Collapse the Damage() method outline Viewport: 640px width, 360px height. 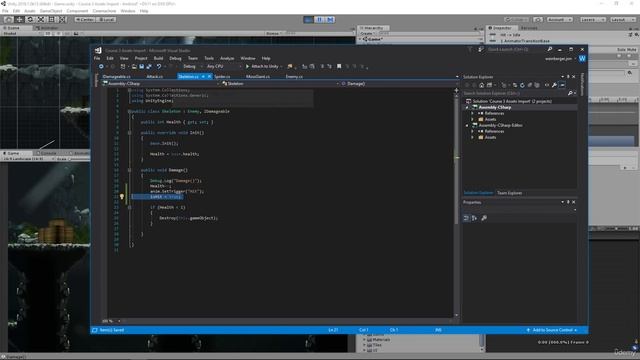(x=129, y=170)
